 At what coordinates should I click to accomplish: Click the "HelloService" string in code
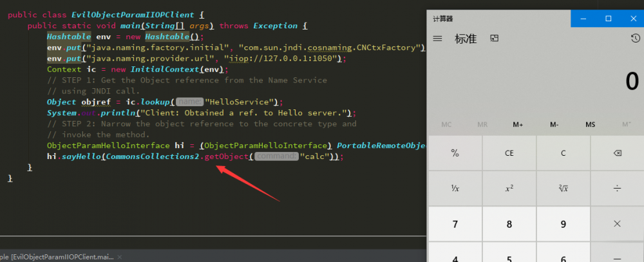click(x=239, y=102)
